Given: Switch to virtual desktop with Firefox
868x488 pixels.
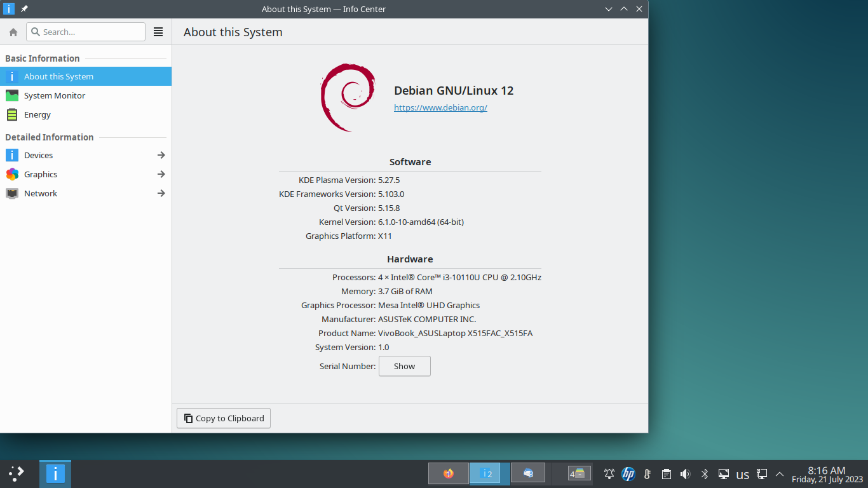Looking at the screenshot, I should 449,473.
